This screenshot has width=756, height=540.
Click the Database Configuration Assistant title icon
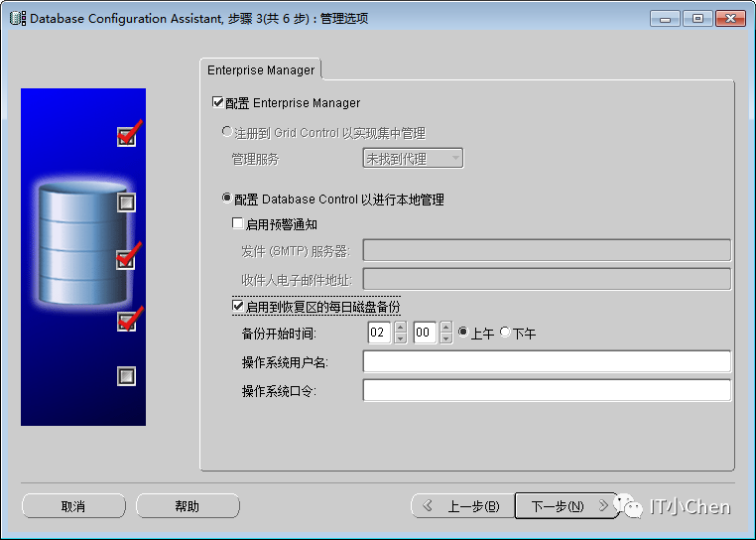(x=18, y=18)
